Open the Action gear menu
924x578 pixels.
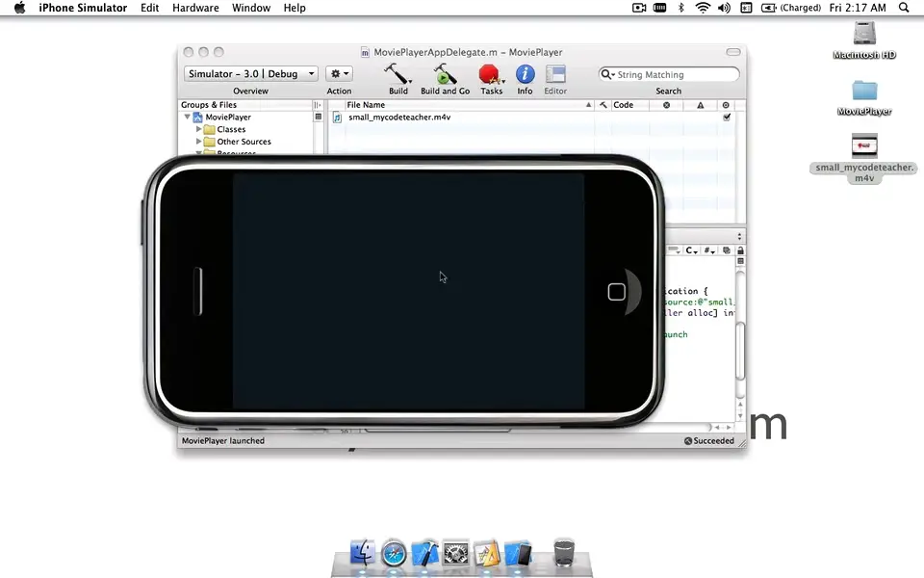click(339, 74)
